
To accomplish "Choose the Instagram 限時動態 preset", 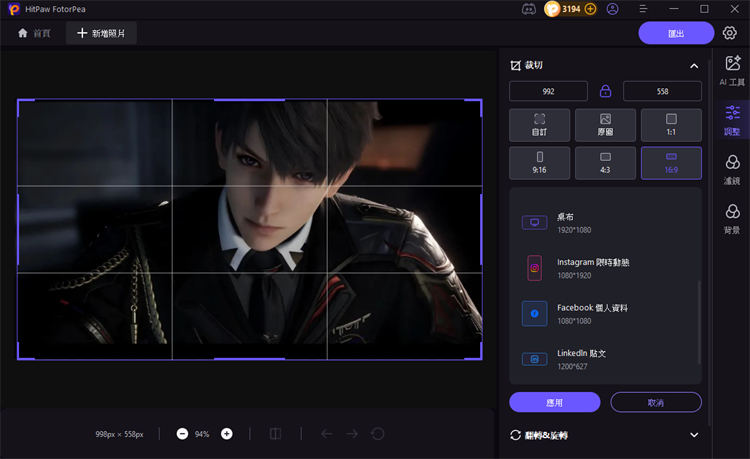I will [x=605, y=268].
